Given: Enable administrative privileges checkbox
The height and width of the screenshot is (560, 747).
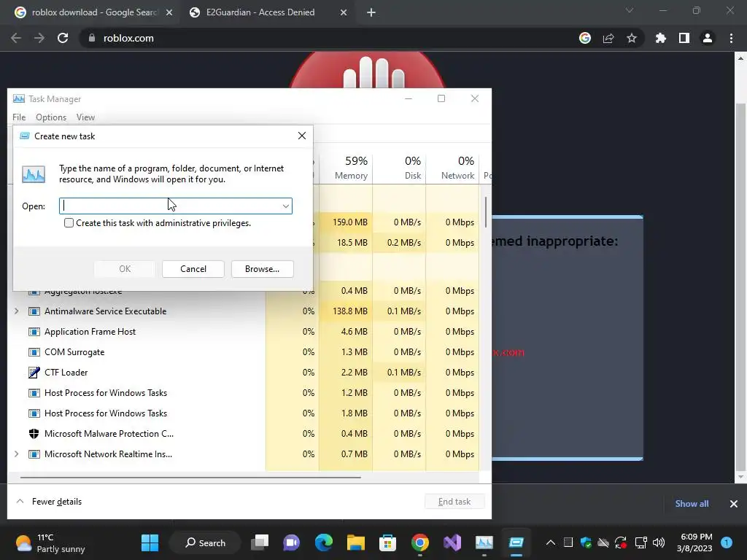Looking at the screenshot, I should point(69,223).
